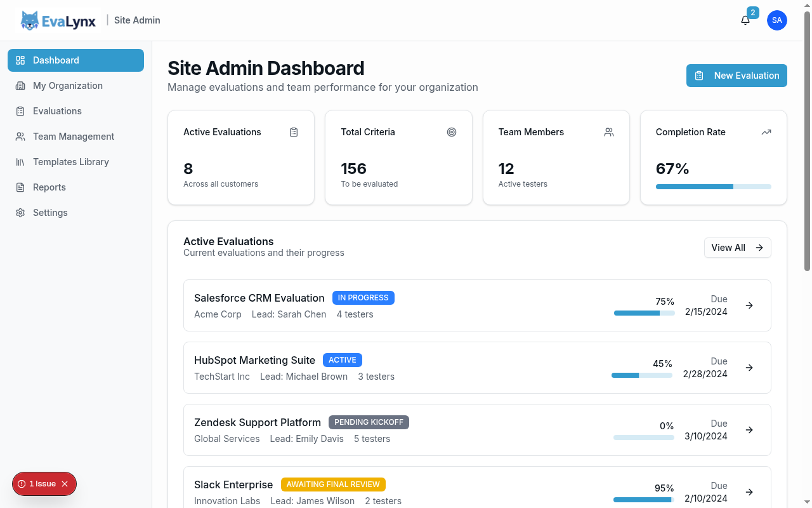Screen dimensions: 812x508
Task: Click 'Lead: Emily Davis' text
Action: [x=306, y=439]
